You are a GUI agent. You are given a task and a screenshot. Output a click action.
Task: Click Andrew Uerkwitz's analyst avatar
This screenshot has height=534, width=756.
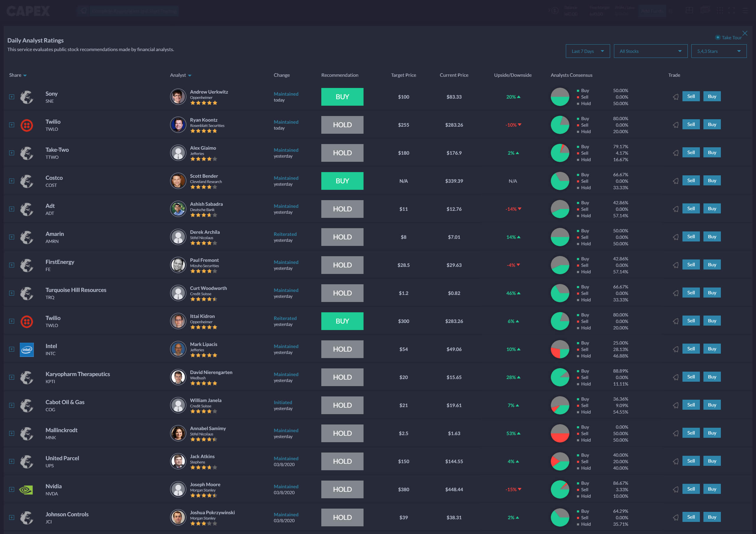click(x=178, y=97)
